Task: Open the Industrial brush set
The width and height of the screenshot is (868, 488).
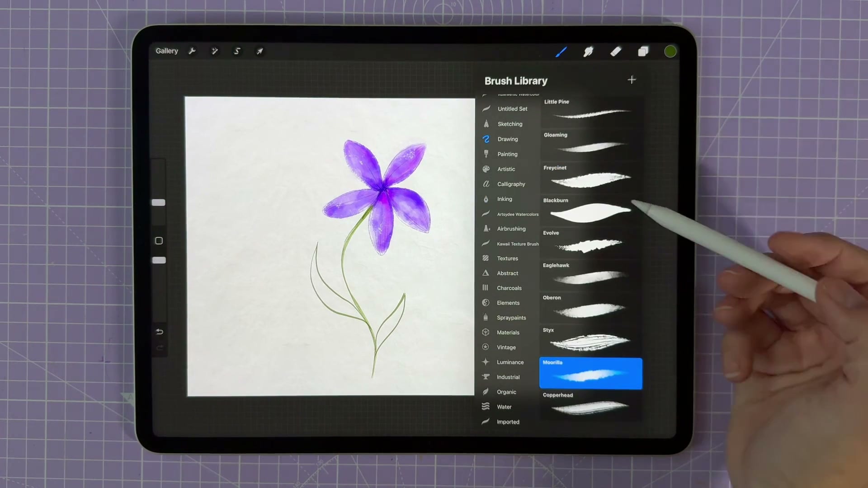Action: coord(509,377)
